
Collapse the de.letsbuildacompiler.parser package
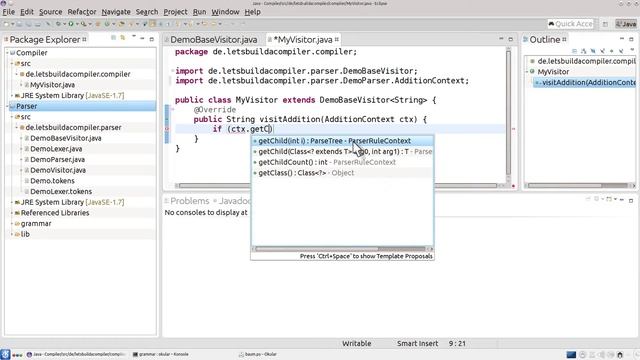click(x=17, y=127)
